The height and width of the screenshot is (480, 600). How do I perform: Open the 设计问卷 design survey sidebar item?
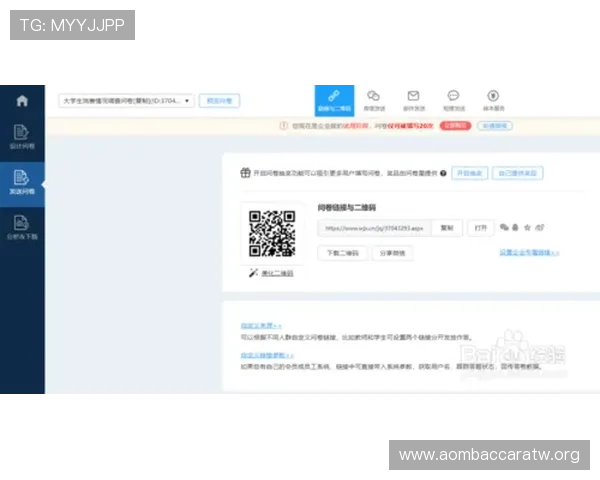pyautogui.click(x=22, y=137)
